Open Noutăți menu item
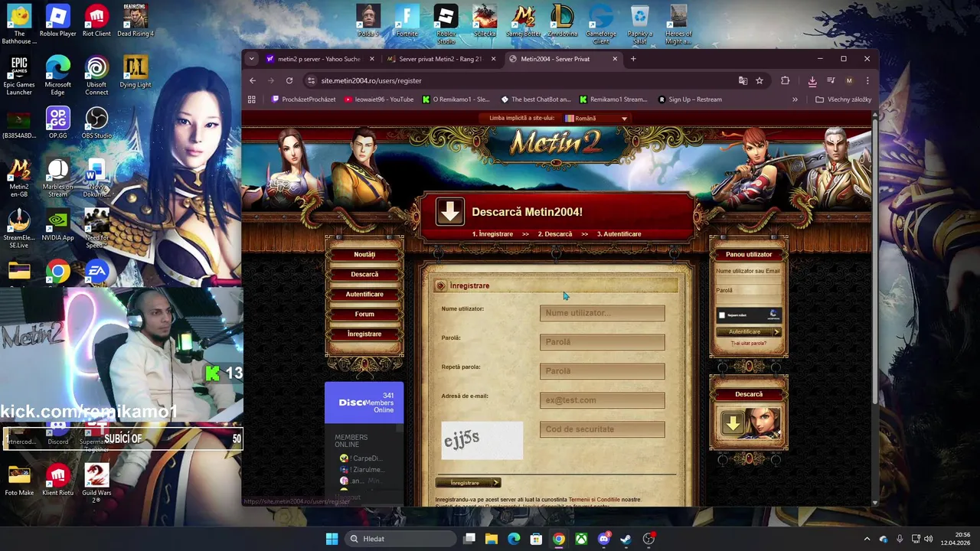Image resolution: width=980 pixels, height=551 pixels. (364, 254)
